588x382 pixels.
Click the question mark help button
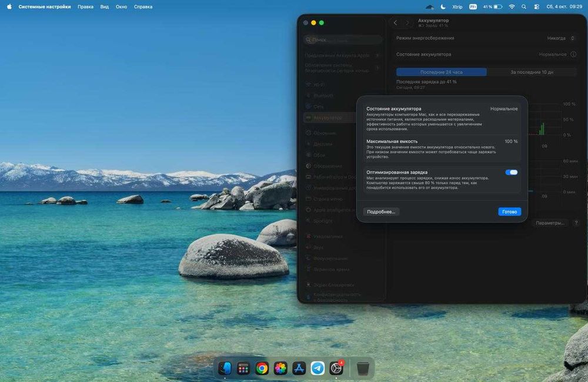point(576,223)
